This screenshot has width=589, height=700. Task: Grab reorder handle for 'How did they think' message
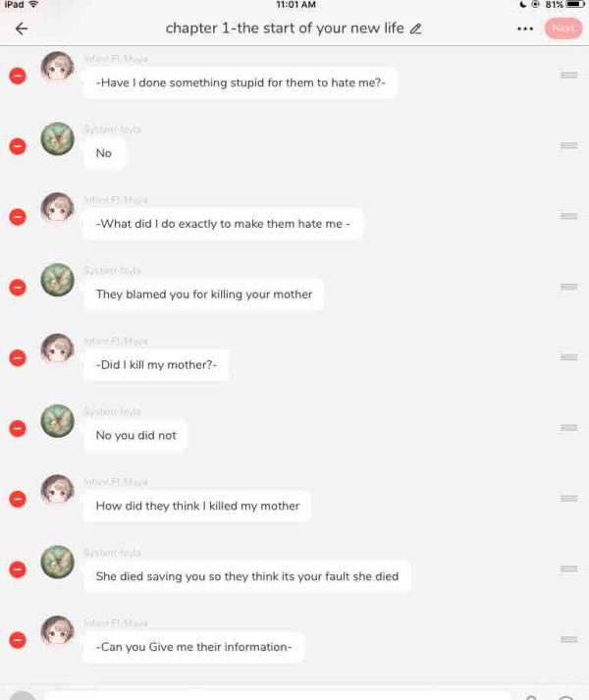[569, 498]
